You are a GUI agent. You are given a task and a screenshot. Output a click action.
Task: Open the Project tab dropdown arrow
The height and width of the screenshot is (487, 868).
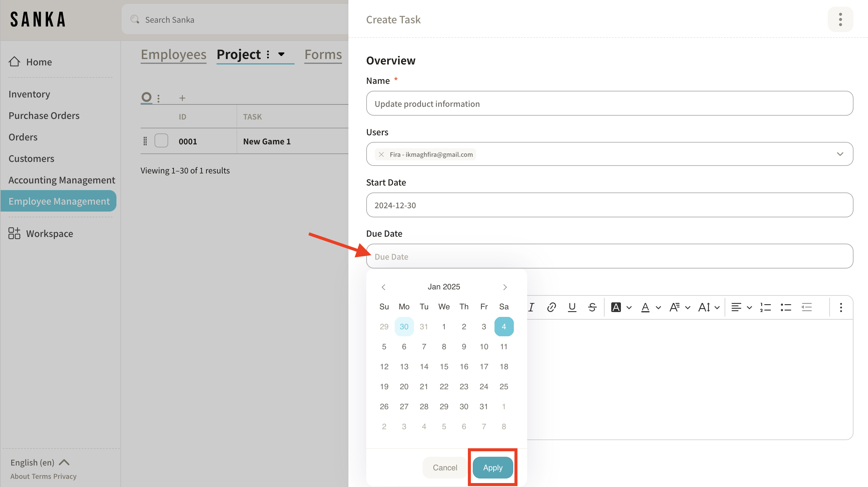click(x=281, y=54)
